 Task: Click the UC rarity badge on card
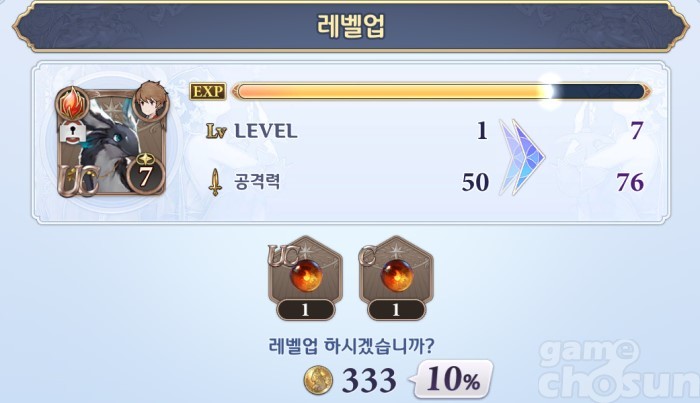click(79, 180)
